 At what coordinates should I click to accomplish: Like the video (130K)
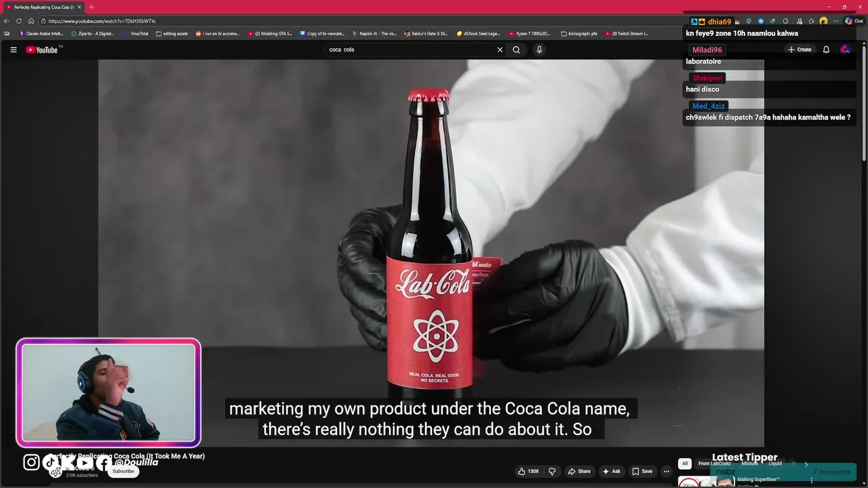(528, 471)
